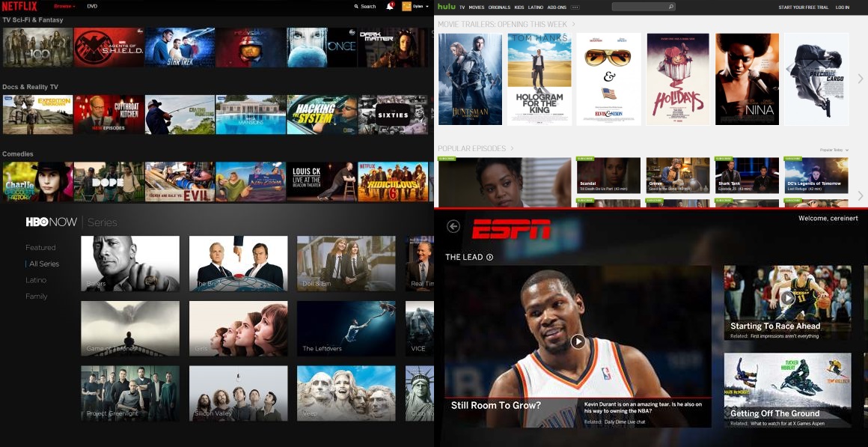The height and width of the screenshot is (447, 868).
Task: Open Ballers series on HBO NOW
Action: point(130,264)
